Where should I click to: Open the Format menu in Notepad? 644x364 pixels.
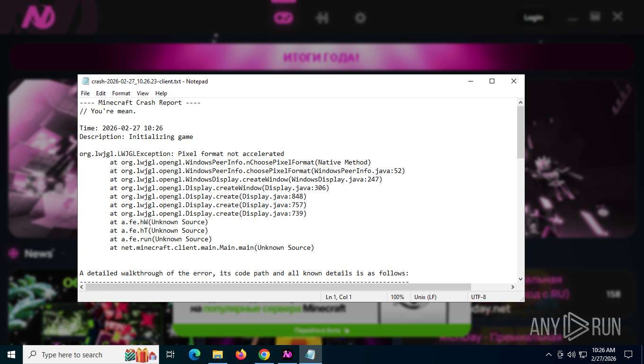[121, 93]
